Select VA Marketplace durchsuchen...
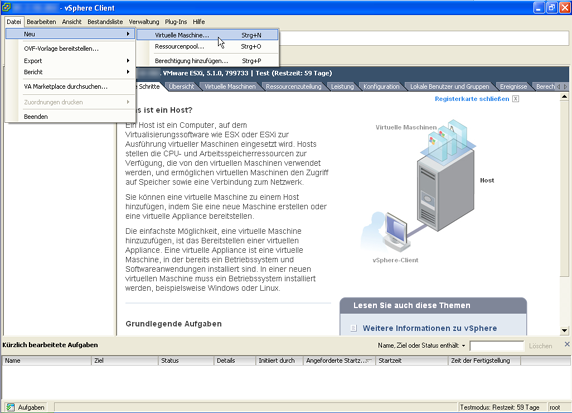The image size is (572, 413). (70, 86)
